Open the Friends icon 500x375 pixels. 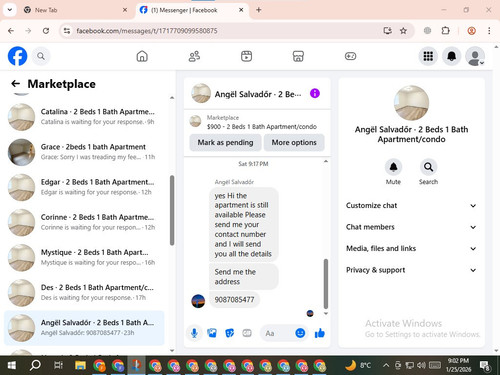tap(194, 56)
